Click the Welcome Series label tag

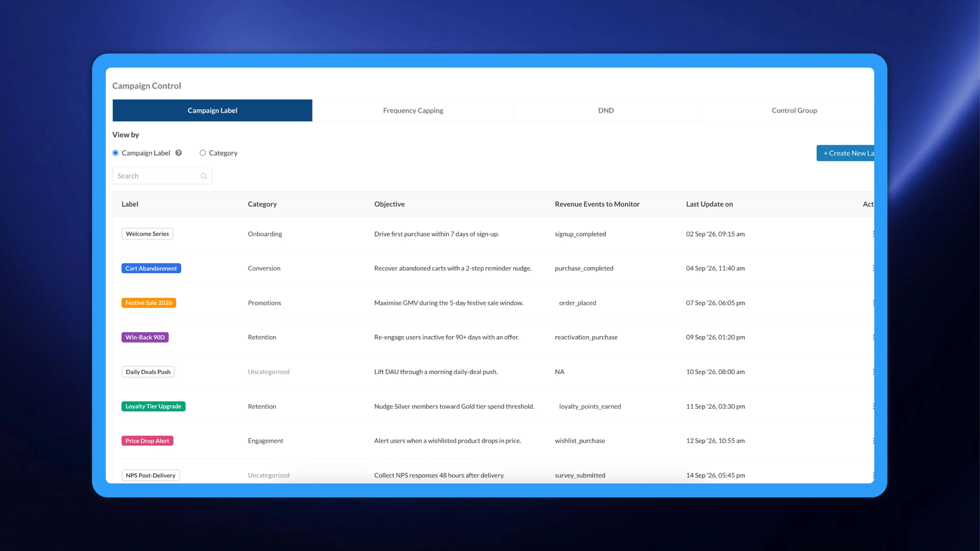click(147, 234)
